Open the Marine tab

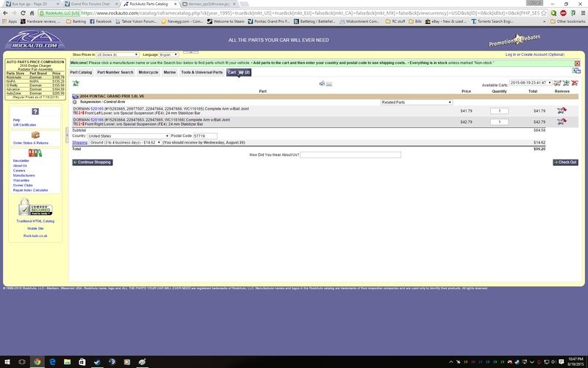coord(170,72)
